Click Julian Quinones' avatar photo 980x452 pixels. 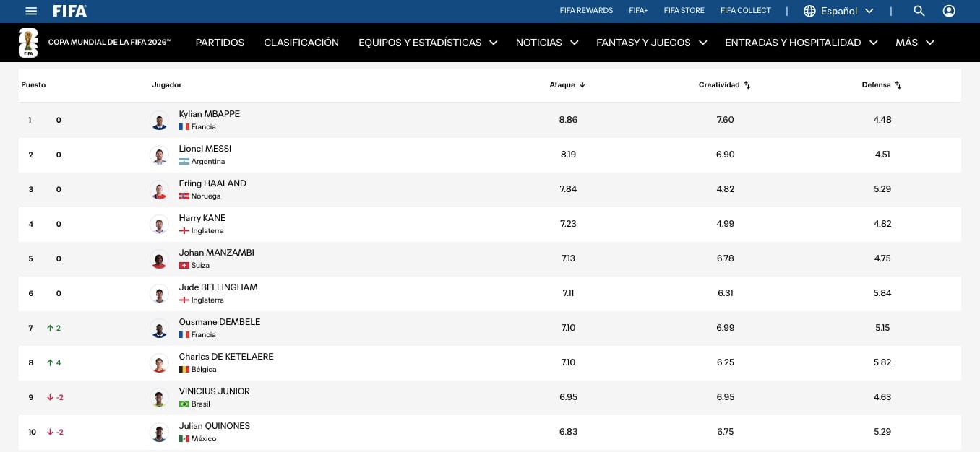click(x=160, y=433)
